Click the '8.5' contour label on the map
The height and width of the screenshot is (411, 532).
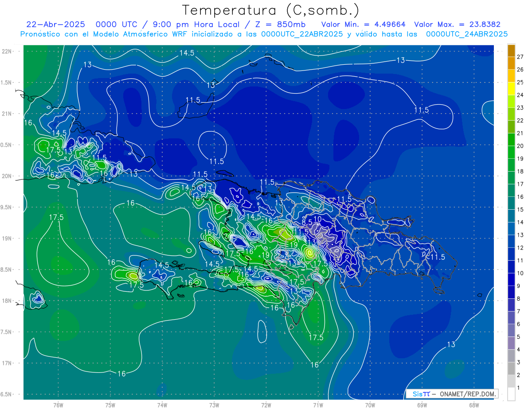coord(307,222)
